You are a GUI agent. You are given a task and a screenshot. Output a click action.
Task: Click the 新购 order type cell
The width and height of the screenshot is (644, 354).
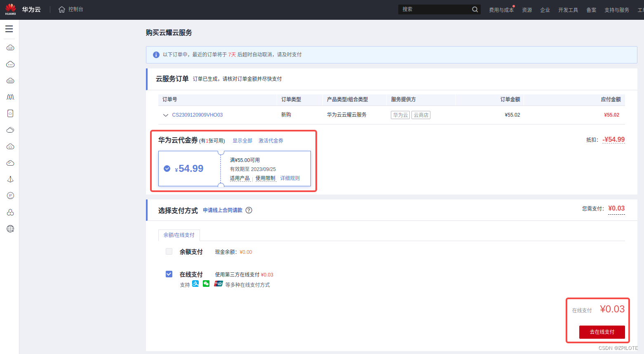[x=286, y=115]
